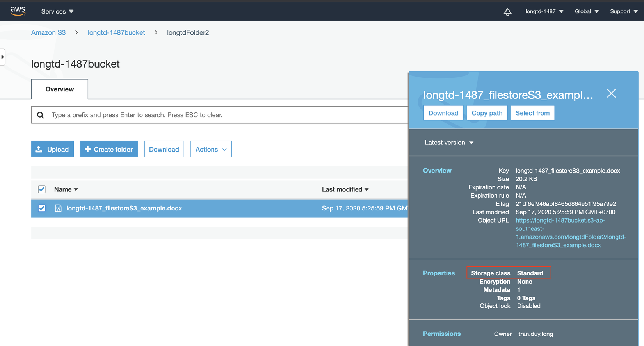Toggle the select-all checkbox in header

(42, 189)
